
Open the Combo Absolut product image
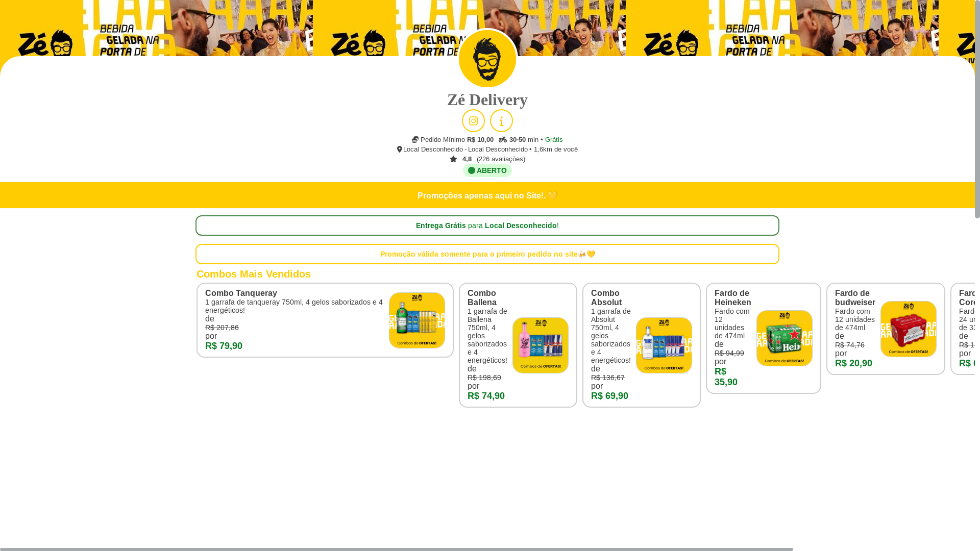pyautogui.click(x=664, y=345)
